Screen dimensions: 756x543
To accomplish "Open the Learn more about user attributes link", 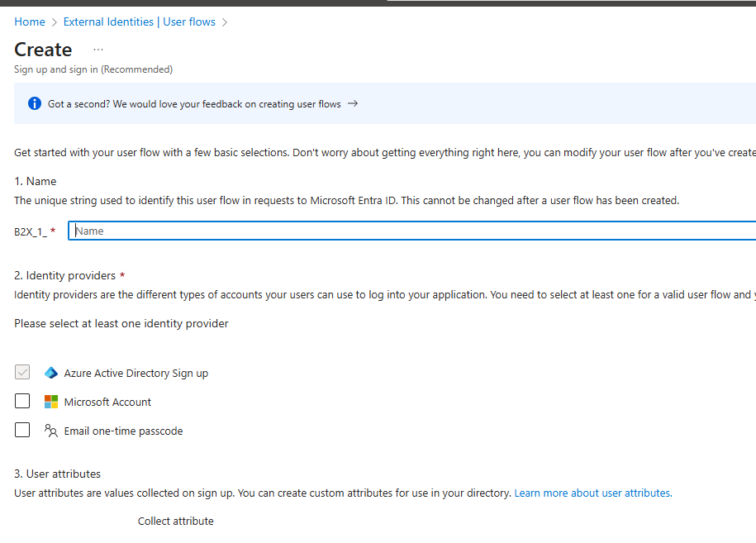I will pyautogui.click(x=592, y=493).
